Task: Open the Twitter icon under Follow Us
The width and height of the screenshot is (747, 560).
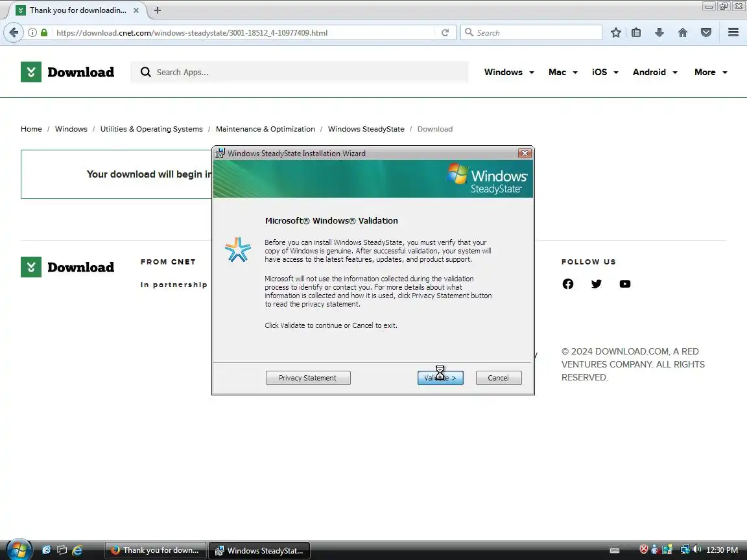Action: tap(597, 284)
